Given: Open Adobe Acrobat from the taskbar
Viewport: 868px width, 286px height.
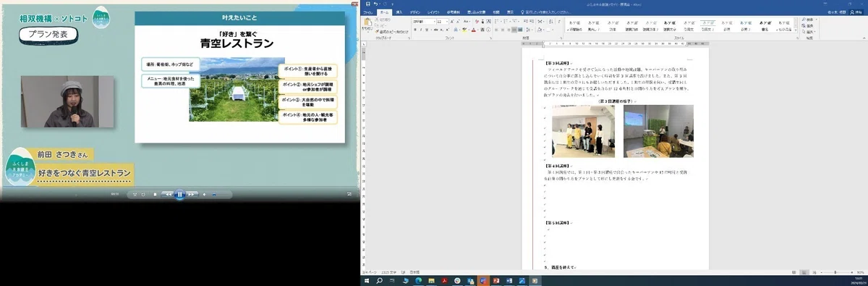Looking at the screenshot, I should coord(445,281).
